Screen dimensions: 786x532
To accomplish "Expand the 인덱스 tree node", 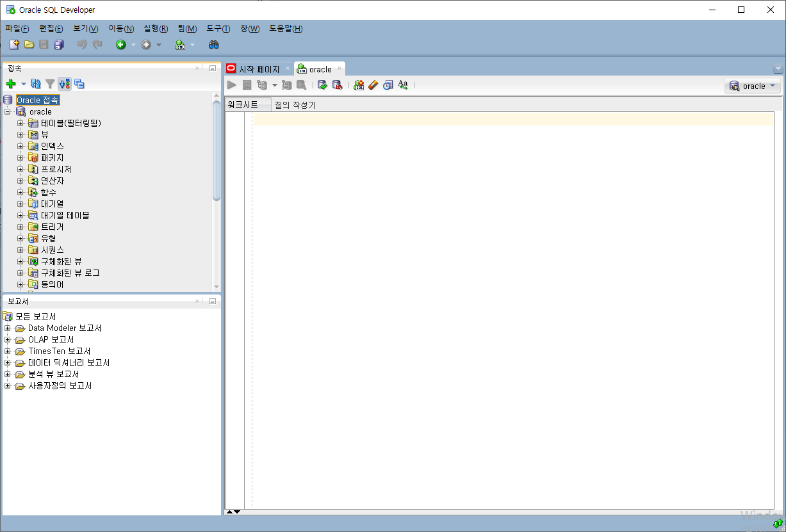I will 20,146.
